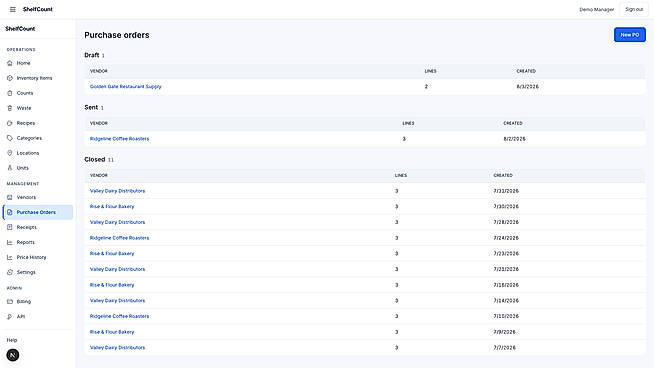Open the sent Ridgeline Coffee Roasters order
Screen dimensions: 654x368
(x=119, y=139)
